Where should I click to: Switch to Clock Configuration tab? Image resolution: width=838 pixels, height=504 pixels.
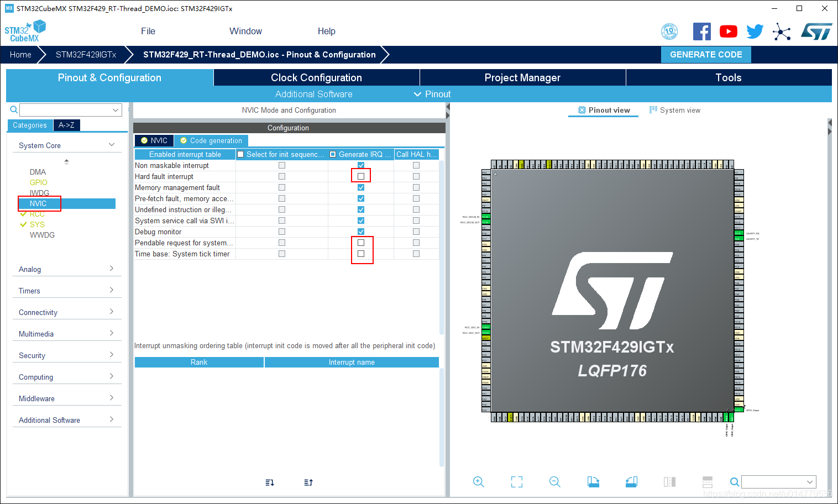coord(317,77)
